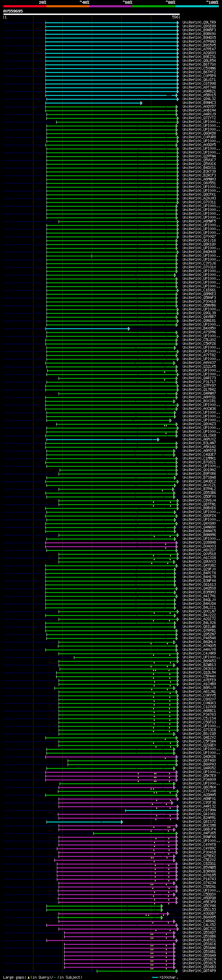This screenshot has width=222, height=980.
Task: Click hit label UniRef100_Q6JGT1
Action: tap(199, 80)
